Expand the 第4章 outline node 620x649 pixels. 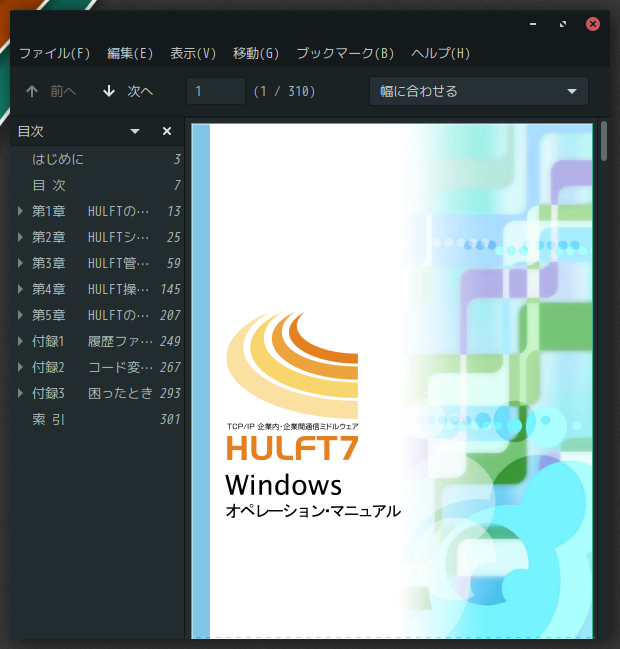pyautogui.click(x=20, y=289)
